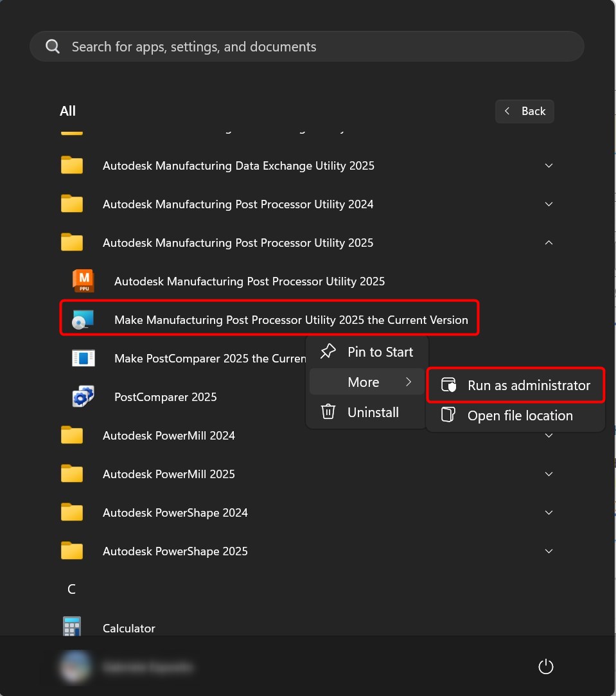616x696 pixels.
Task: Open PostComparer 2025 via its gear icon
Action: point(84,397)
